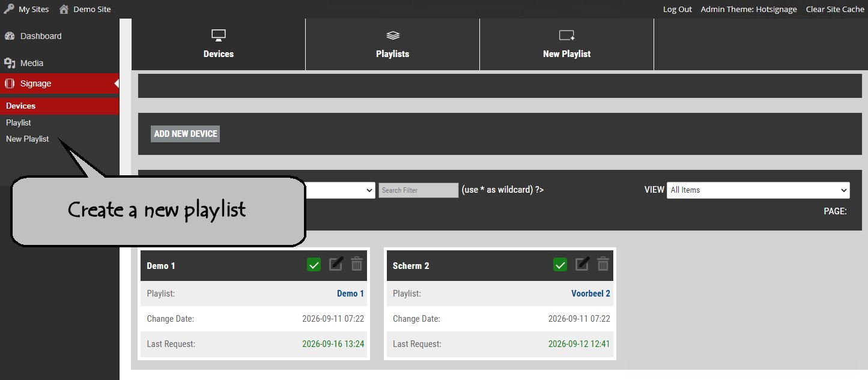
Task: Click the Dashboard gauge icon
Action: pos(9,36)
